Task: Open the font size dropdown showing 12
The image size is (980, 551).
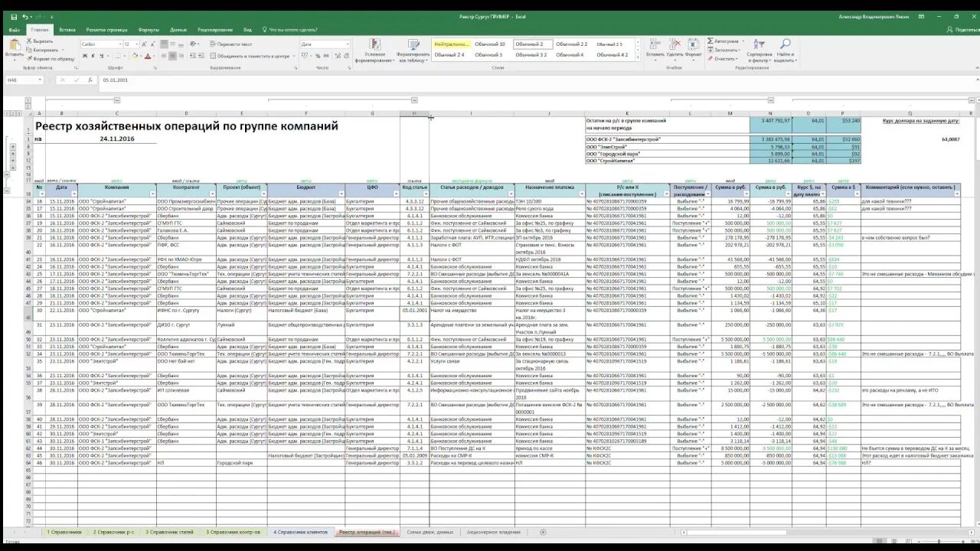Action: [139, 44]
